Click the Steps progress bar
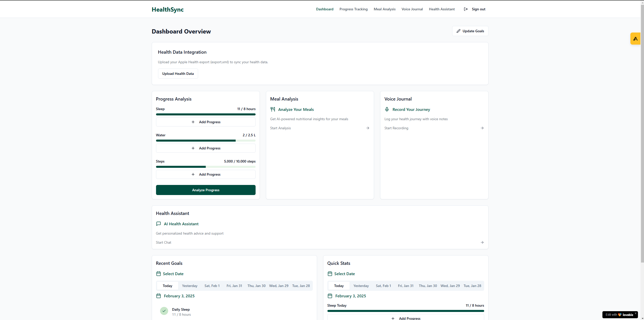The width and height of the screenshot is (644, 320). 206,167
